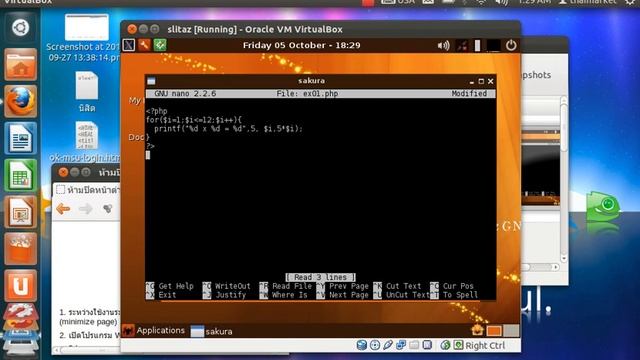
Task: Click VirtualBox mouse integration indicator
Action: point(445,345)
